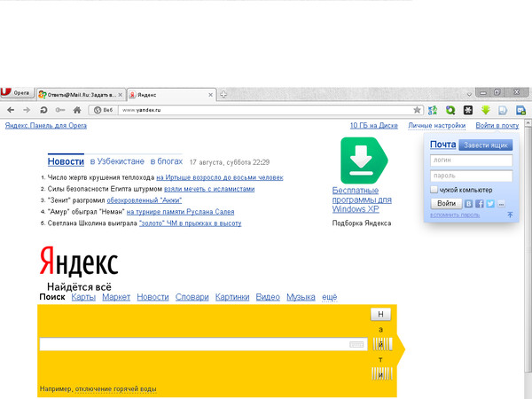This screenshot has width=532, height=399.
Task: Log in with the Facebook icon
Action: [480, 204]
